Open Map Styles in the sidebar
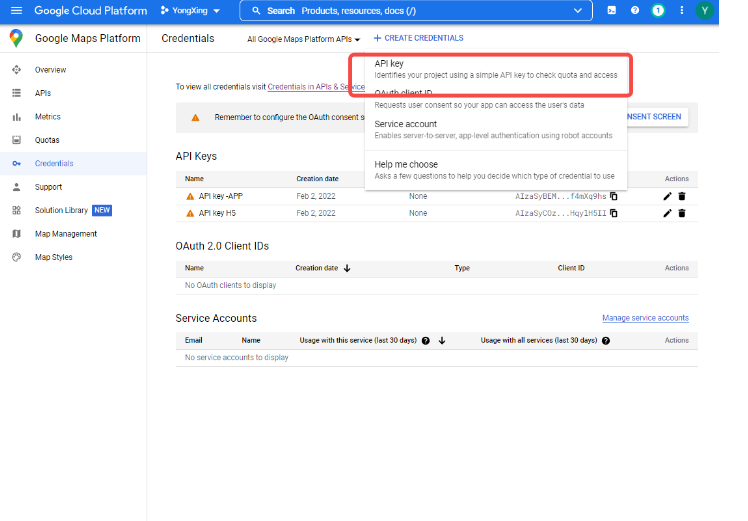 pos(53,257)
